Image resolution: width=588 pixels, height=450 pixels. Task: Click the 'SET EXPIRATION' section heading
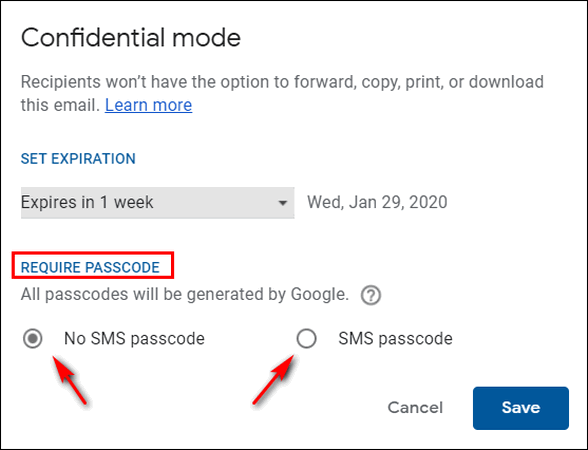tap(78, 159)
